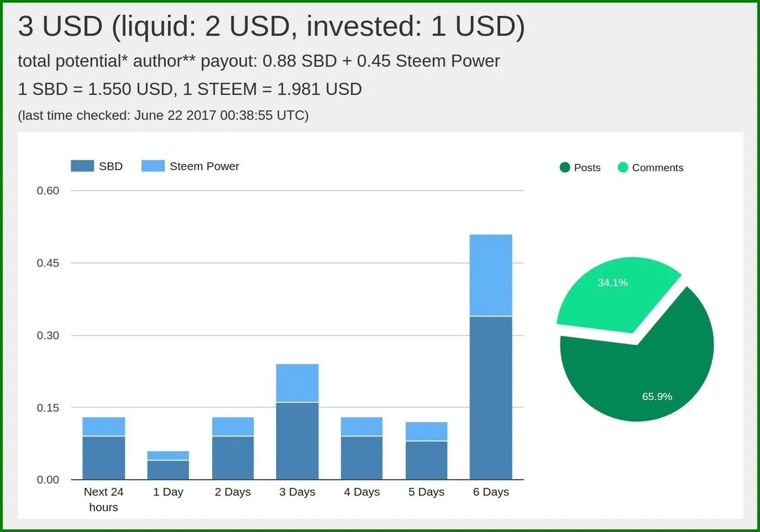Click the 1 Day bar

[x=168, y=469]
